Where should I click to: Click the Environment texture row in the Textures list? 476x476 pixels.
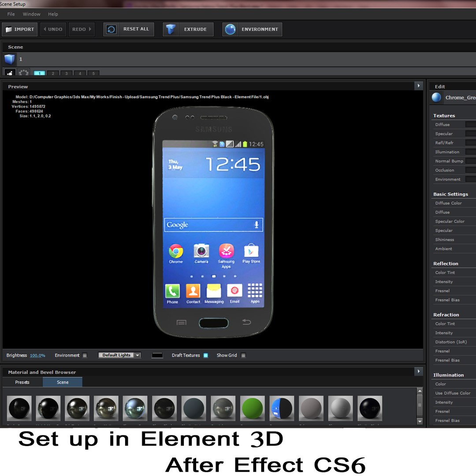pos(454,179)
